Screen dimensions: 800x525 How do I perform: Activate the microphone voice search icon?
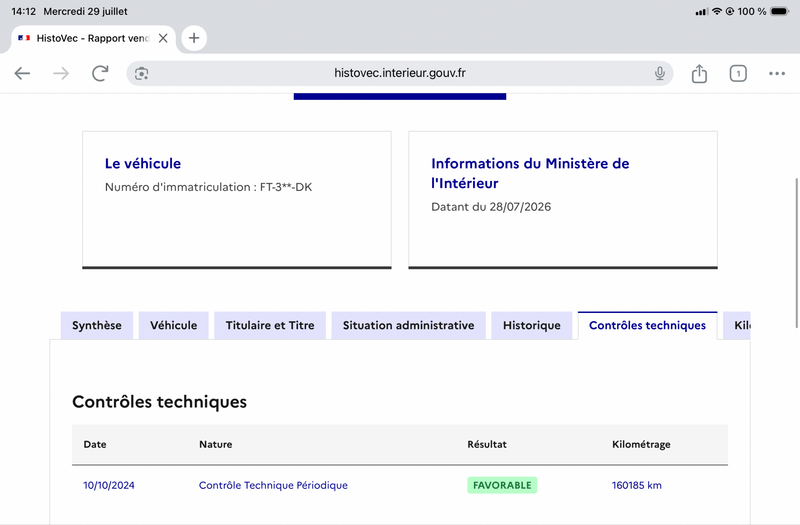click(660, 73)
